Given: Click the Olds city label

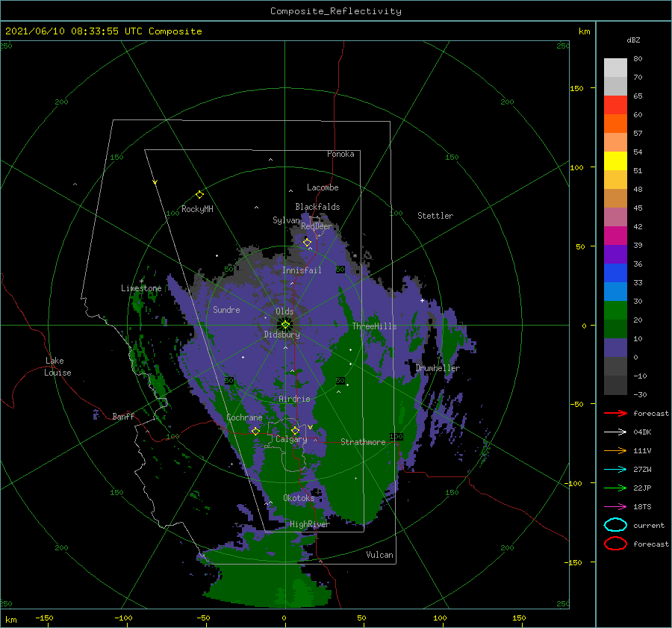Looking at the screenshot, I should 284,311.
